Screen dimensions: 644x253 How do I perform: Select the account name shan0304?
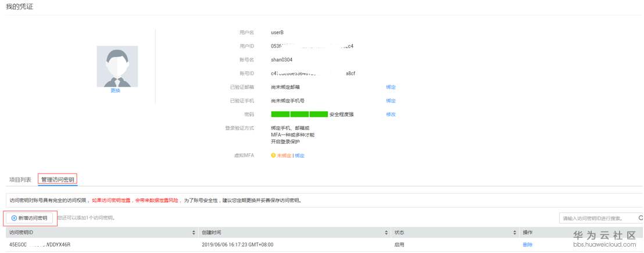point(282,60)
